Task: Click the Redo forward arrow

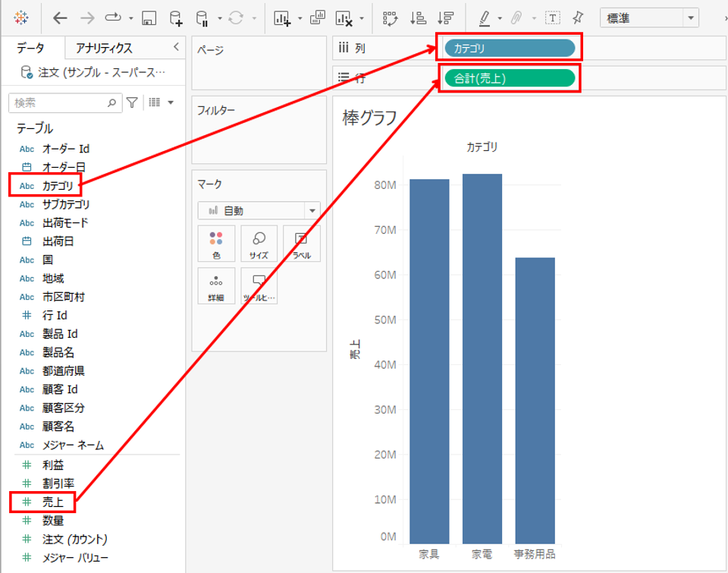Action: coord(86,18)
